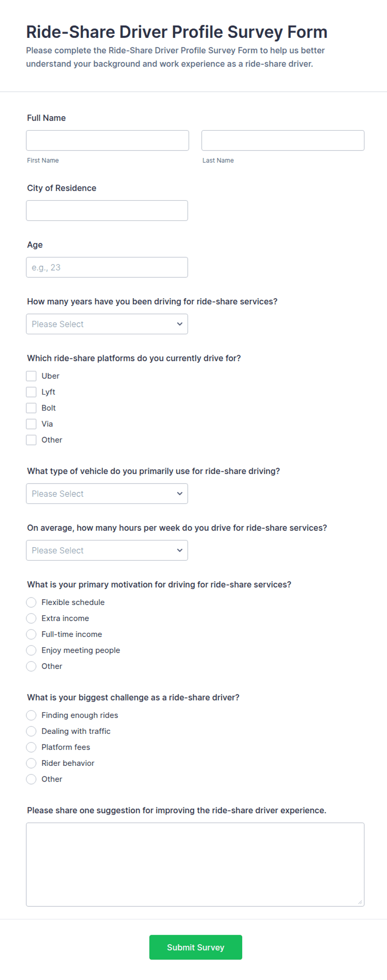Click the Last Name input field
Viewport: 387px width, 980px height.
point(283,141)
